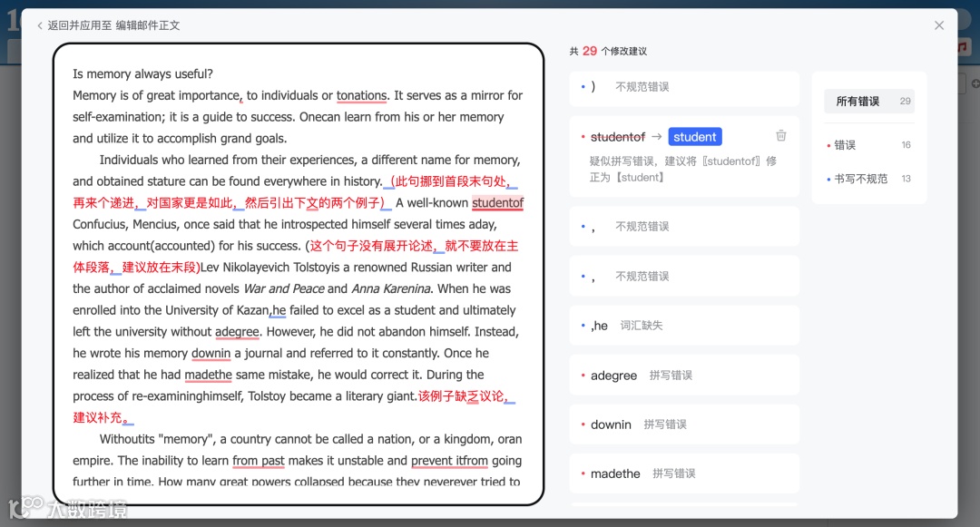Filter by 书写不规范 category (13)
This screenshot has height=527, width=980.
pos(868,179)
